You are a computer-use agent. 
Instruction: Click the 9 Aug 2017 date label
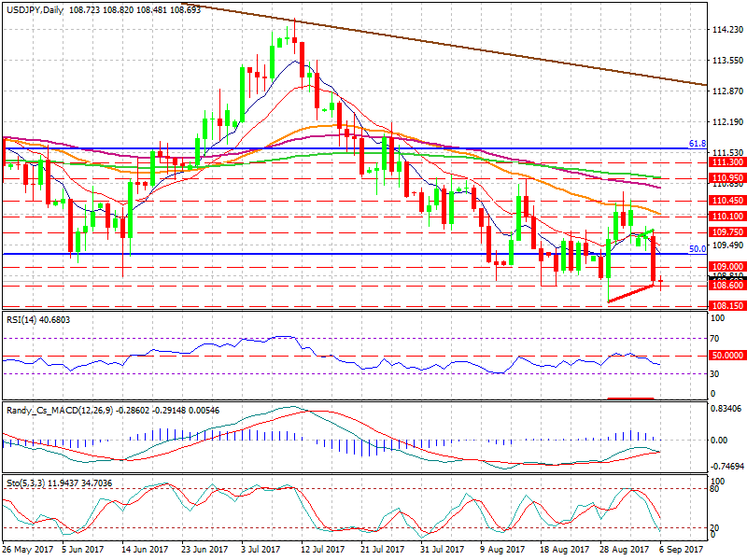tap(502, 550)
